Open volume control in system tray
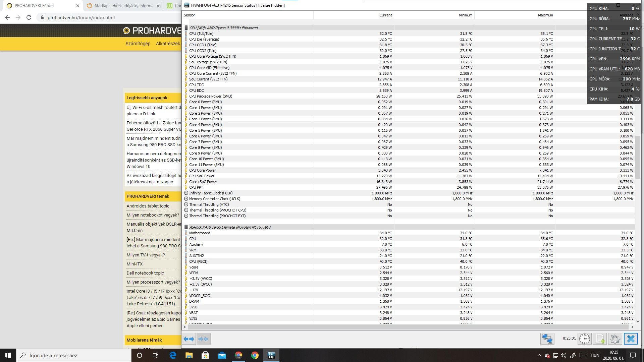Image resolution: width=644 pixels, height=362 pixels. [563, 355]
